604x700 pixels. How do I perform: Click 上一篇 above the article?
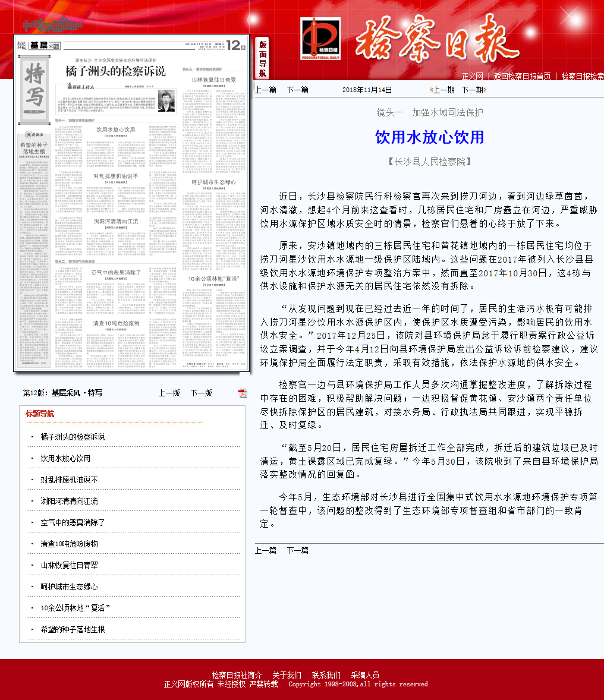pyautogui.click(x=266, y=90)
